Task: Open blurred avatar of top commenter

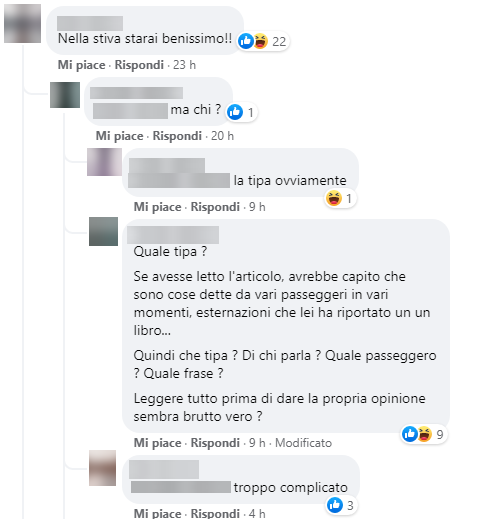Action: pos(22,23)
